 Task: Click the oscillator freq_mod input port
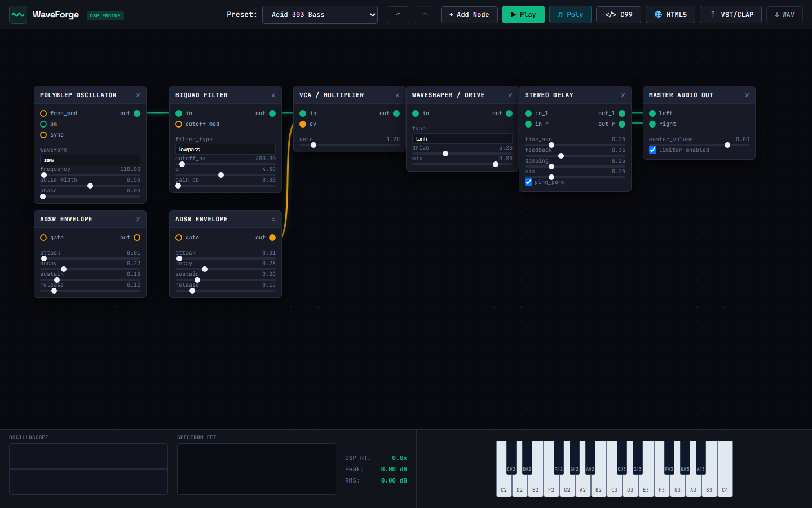(x=43, y=113)
